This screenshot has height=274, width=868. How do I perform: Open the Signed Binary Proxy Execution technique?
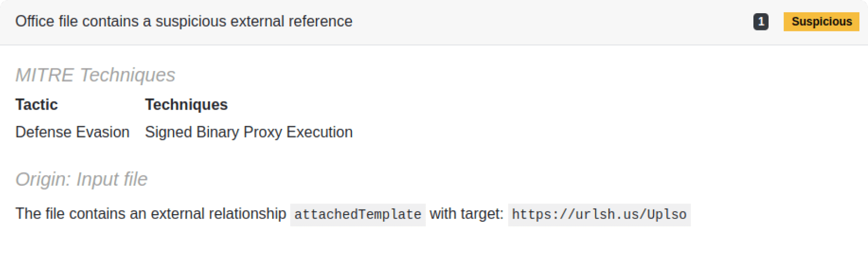coord(248,132)
